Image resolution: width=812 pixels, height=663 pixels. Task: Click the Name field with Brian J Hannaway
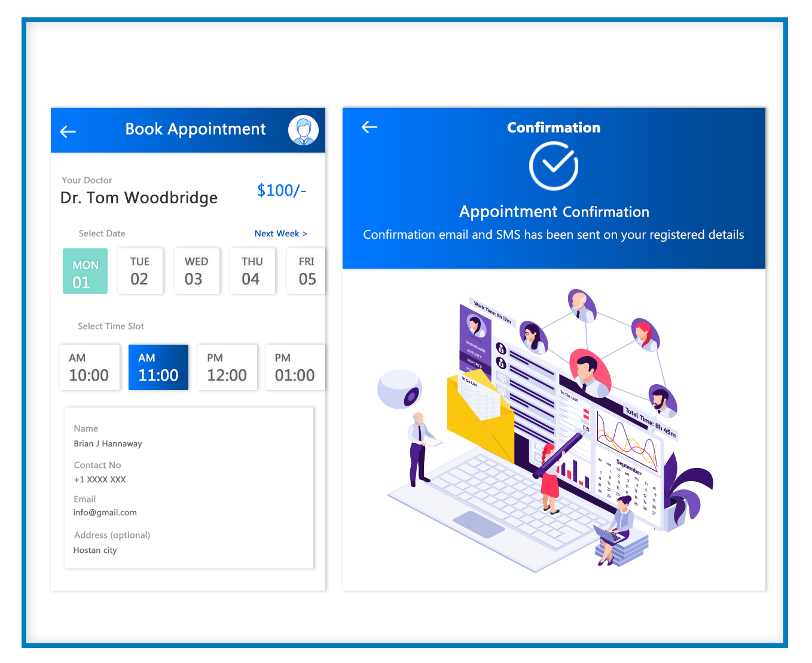(108, 443)
